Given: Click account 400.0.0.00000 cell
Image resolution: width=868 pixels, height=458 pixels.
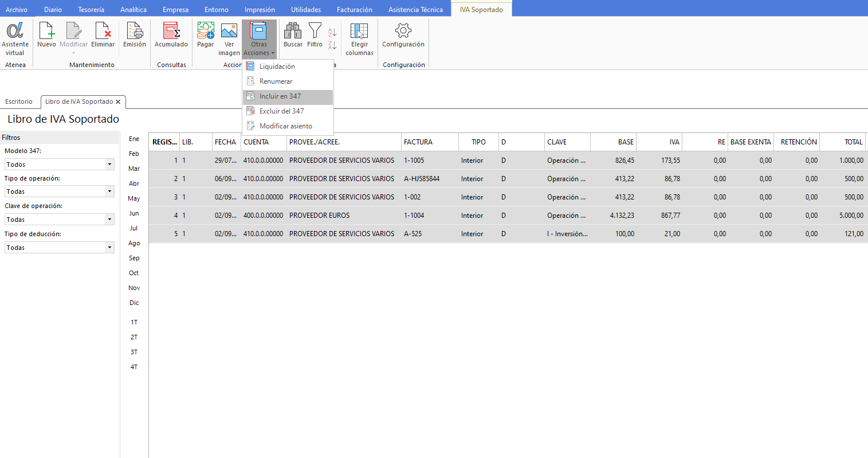Looking at the screenshot, I should pos(264,216).
